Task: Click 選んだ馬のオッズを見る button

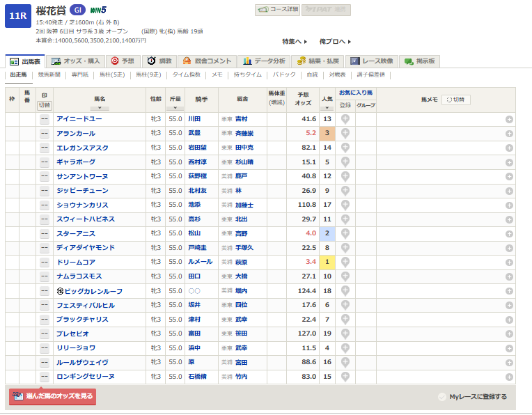Action: tap(52, 396)
